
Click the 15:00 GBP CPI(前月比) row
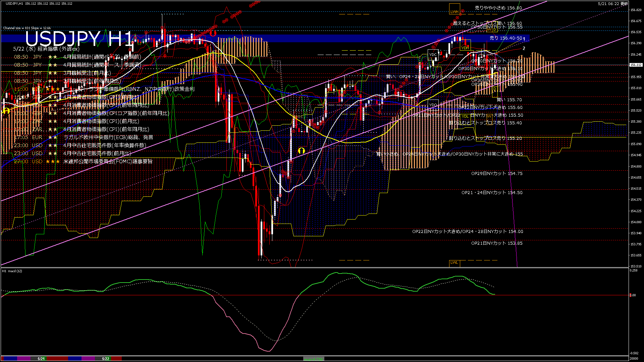[76, 97]
